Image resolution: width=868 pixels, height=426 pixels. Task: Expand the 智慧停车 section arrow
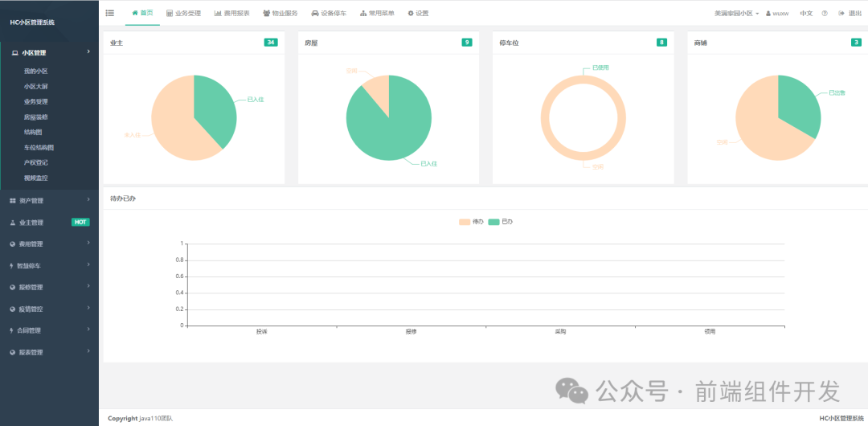click(88, 264)
